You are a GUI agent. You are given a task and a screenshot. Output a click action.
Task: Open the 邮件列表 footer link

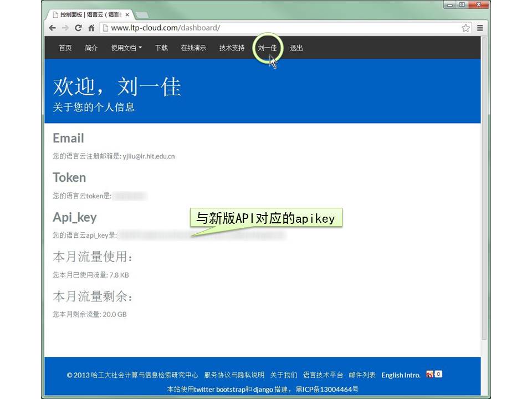[x=362, y=375]
